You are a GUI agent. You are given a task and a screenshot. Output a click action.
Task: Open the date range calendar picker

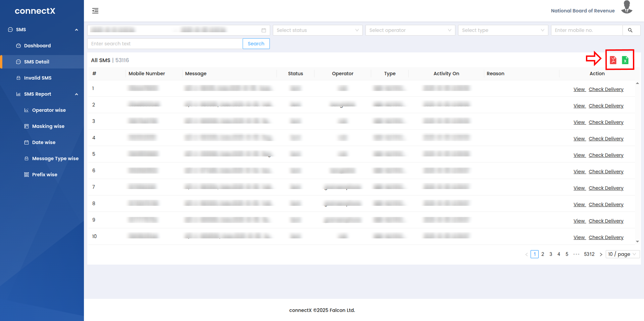click(x=264, y=30)
